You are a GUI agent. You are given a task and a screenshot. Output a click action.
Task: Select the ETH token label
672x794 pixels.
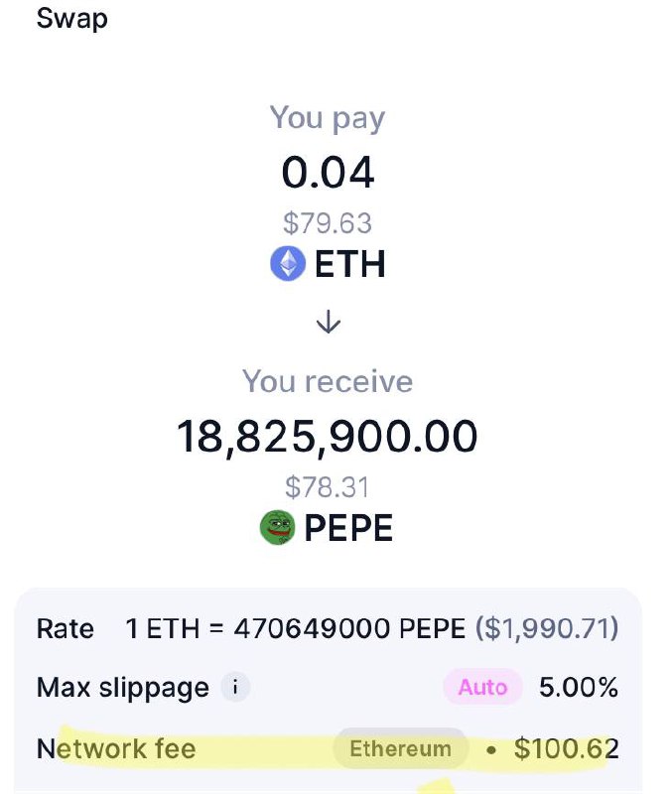[350, 264]
